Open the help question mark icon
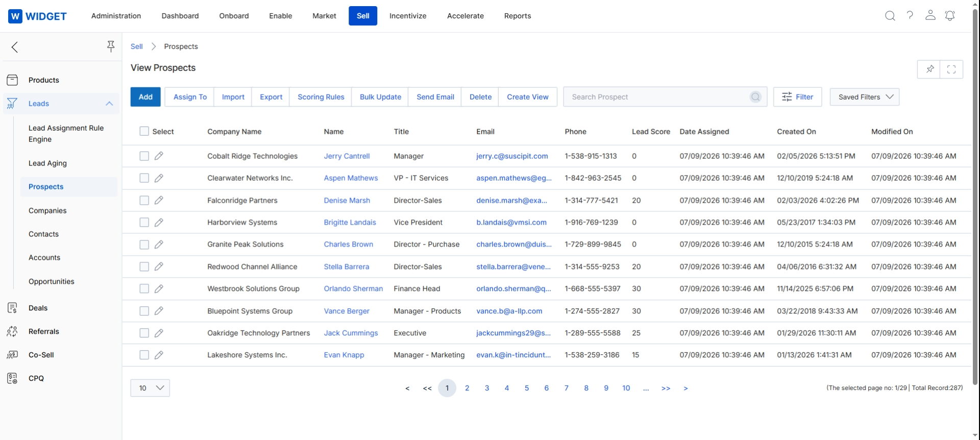 (x=910, y=15)
